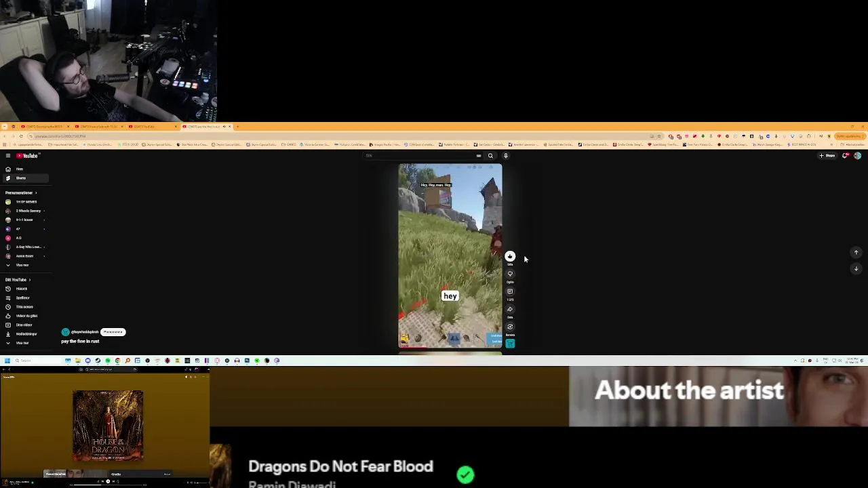Click the browser back arrow
This screenshot has height=488, width=868.
coord(5,136)
